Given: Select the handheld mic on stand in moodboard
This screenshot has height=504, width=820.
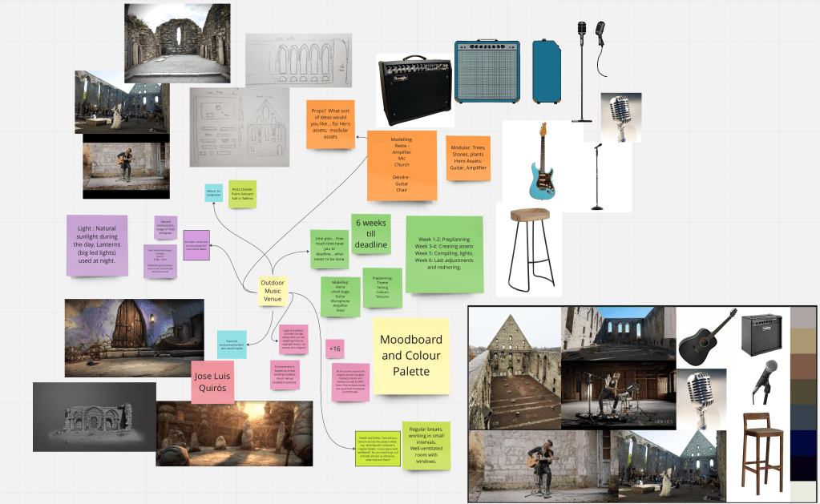Looking at the screenshot, I should coord(764,382).
